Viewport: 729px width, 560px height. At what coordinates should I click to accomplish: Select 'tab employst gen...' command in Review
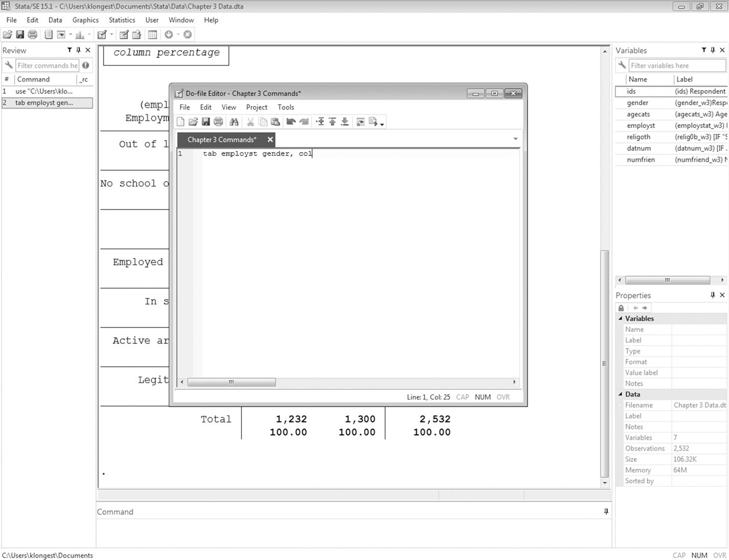pyautogui.click(x=44, y=103)
